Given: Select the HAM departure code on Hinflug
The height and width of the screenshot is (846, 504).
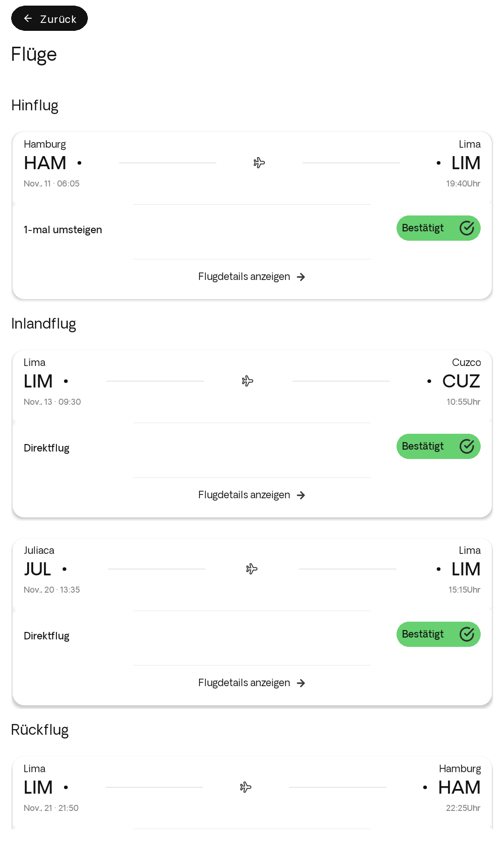Looking at the screenshot, I should (x=45, y=163).
